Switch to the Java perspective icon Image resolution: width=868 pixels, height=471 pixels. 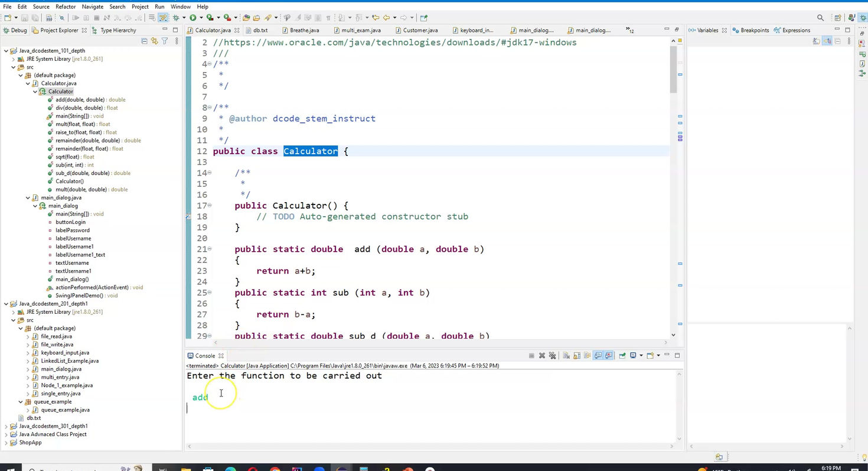click(851, 18)
